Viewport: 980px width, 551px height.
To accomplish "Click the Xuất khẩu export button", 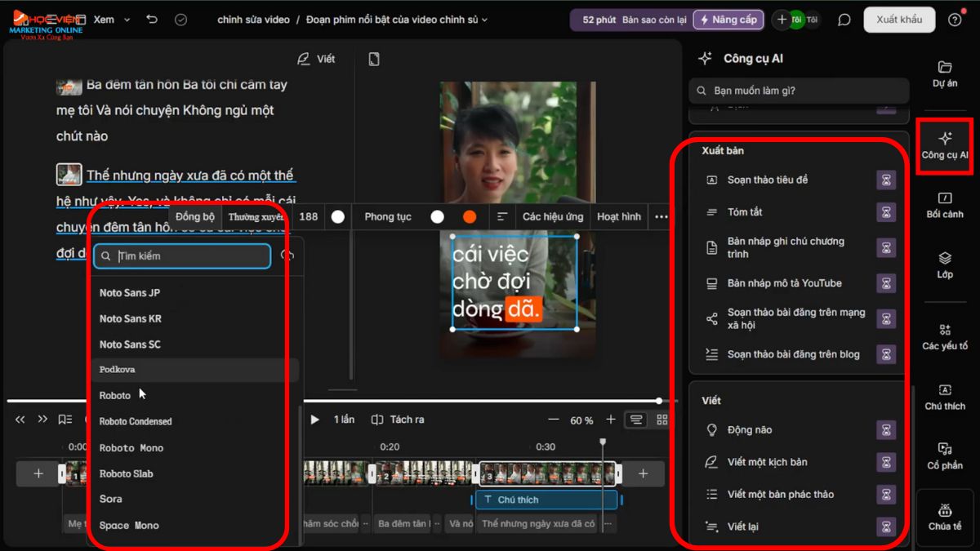I will (x=899, y=20).
